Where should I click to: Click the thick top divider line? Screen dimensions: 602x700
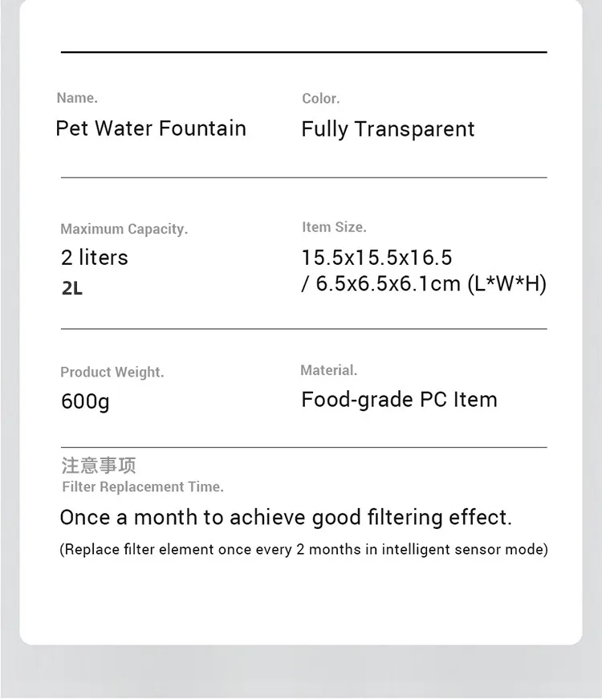[x=304, y=52]
